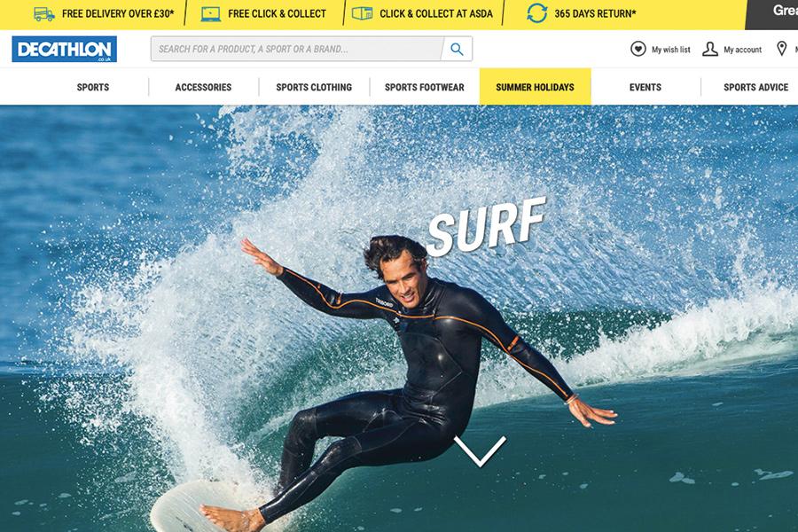Open the Sports Footwear menu
Image resolution: width=798 pixels, height=532 pixels.
[425, 87]
